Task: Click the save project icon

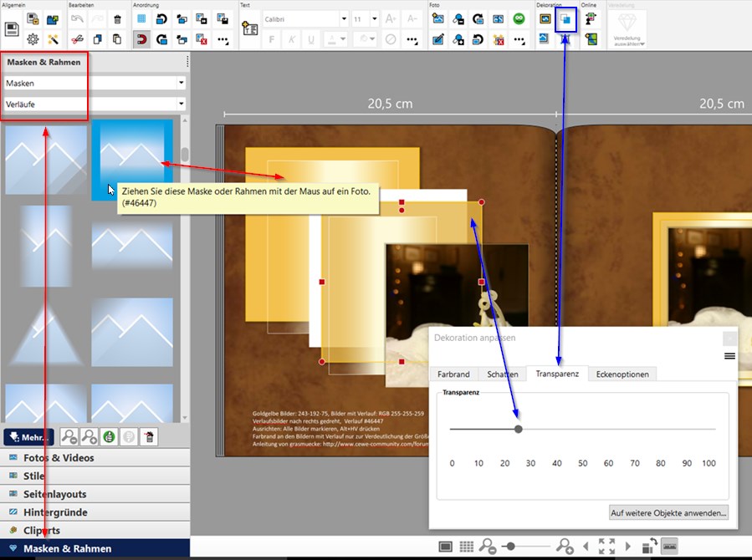Action: point(13,29)
